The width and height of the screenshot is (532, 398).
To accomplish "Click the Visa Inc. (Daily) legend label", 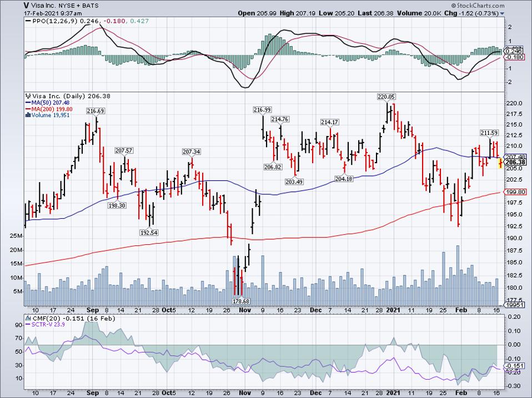I will pyautogui.click(x=59, y=96).
